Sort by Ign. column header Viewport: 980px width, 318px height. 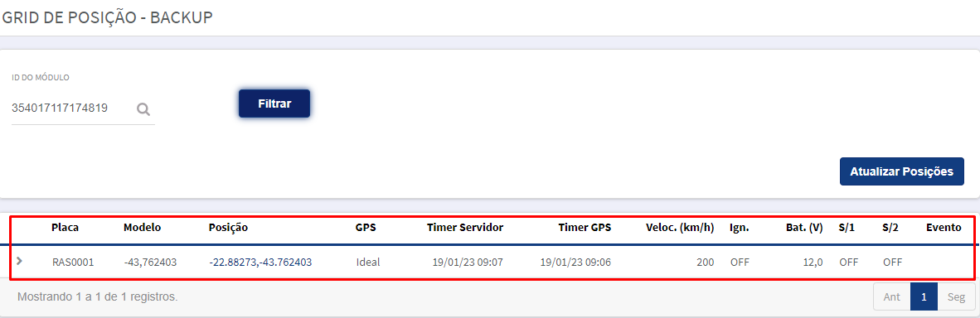click(x=740, y=228)
